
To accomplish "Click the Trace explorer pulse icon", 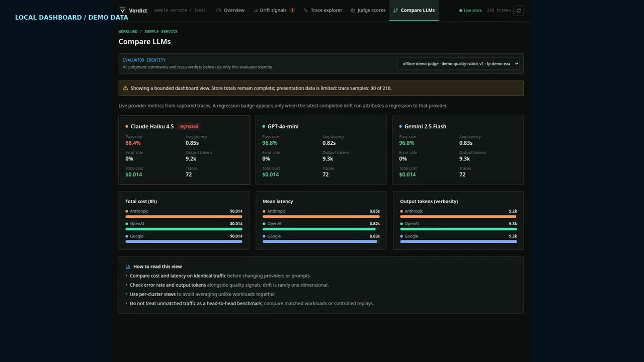I will pos(306,10).
